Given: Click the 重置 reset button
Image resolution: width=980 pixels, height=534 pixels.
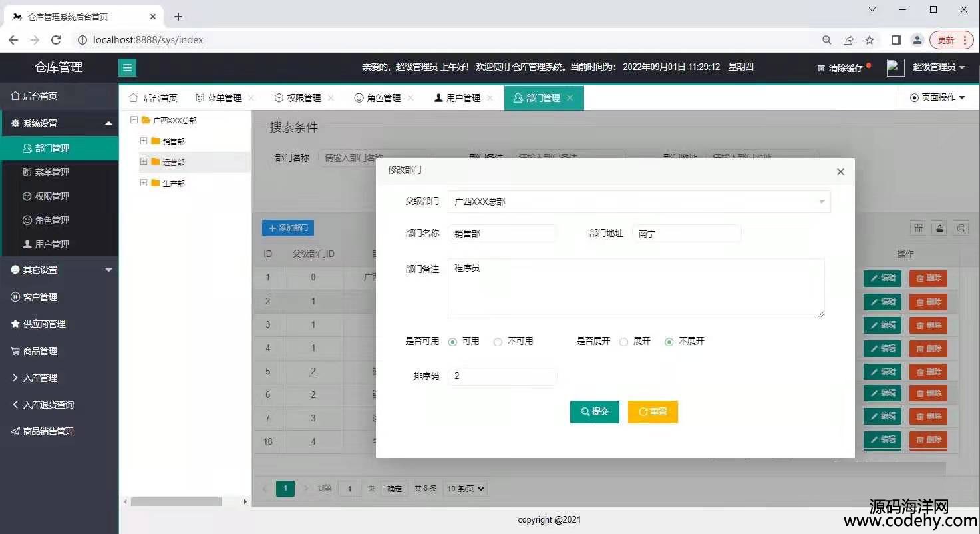Looking at the screenshot, I should point(653,412).
